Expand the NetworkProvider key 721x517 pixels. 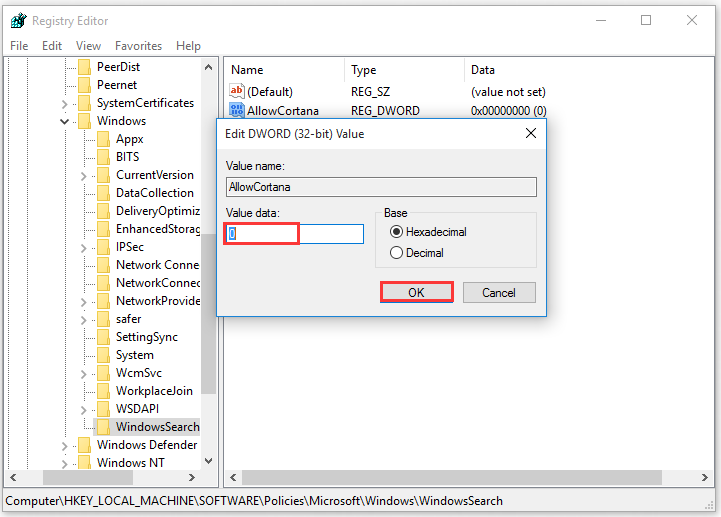pos(83,302)
